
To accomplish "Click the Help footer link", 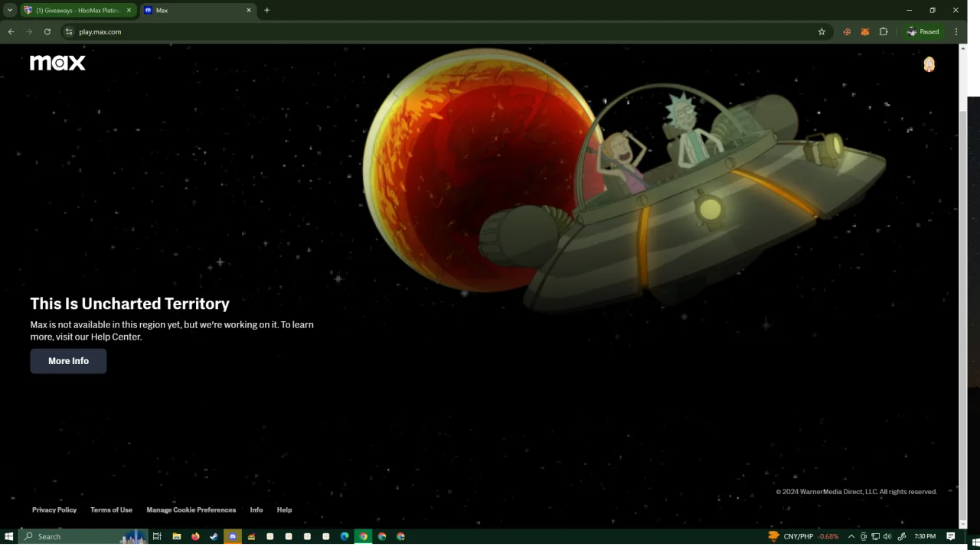I will (284, 510).
